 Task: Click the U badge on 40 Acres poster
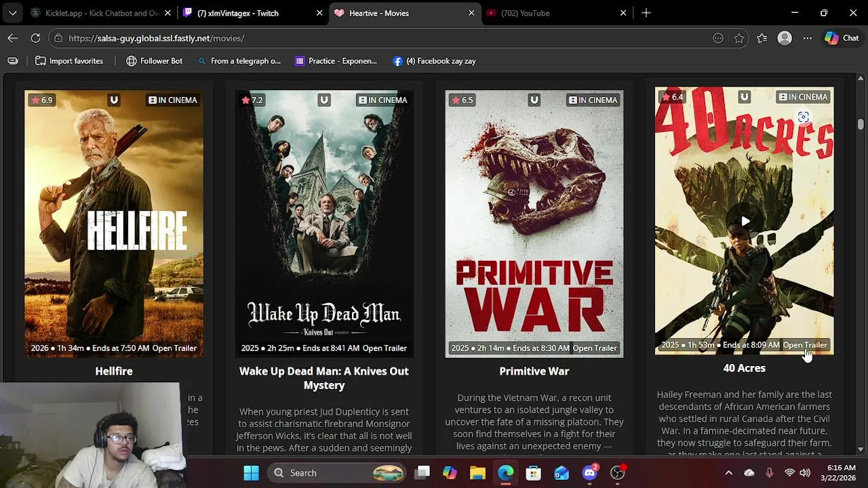click(x=745, y=96)
